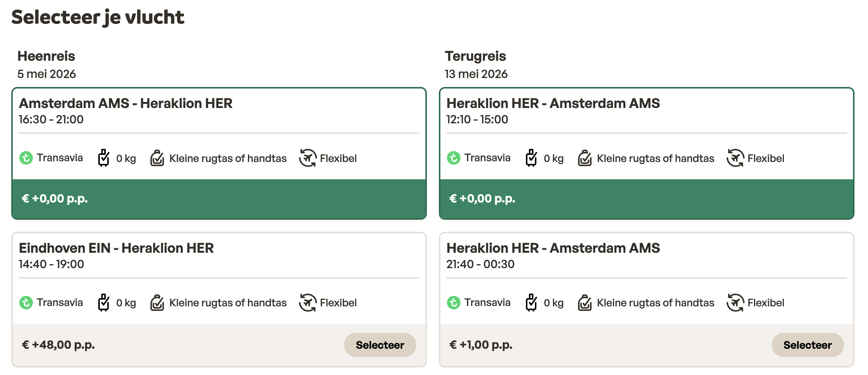Viewport: 868px width, 375px height.
Task: Click the green €+0,00 p.p. outbound bar
Action: [x=219, y=199]
